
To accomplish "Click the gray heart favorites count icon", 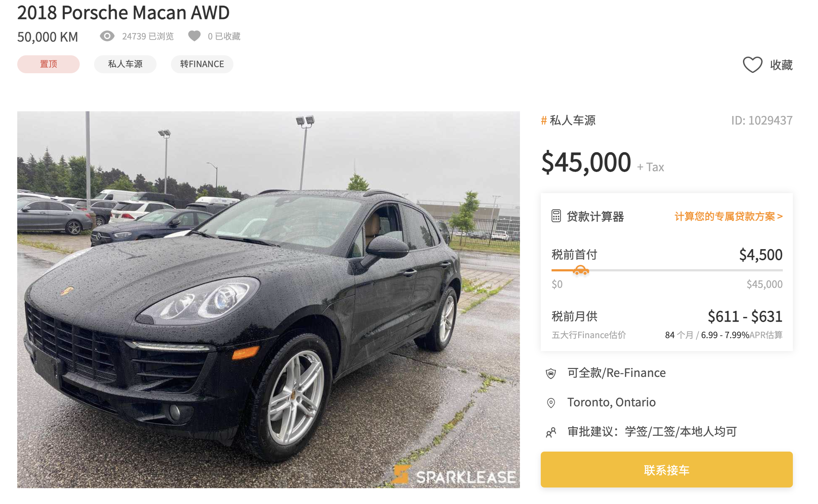I will click(194, 36).
